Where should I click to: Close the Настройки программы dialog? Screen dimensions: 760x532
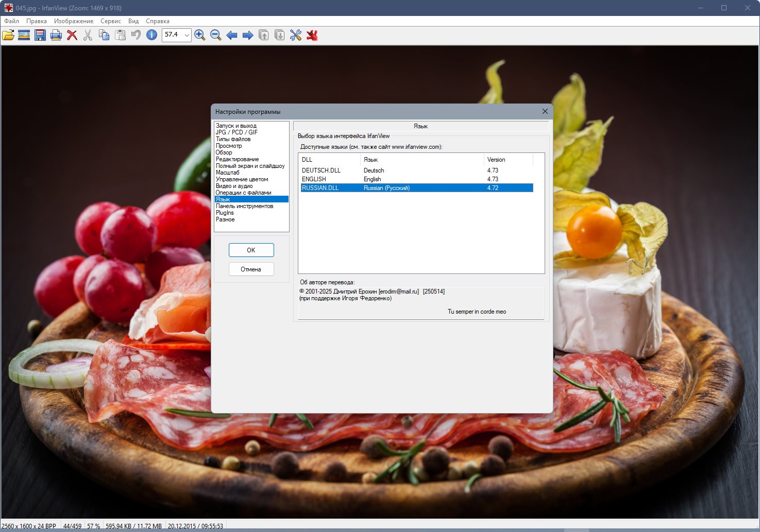(545, 111)
